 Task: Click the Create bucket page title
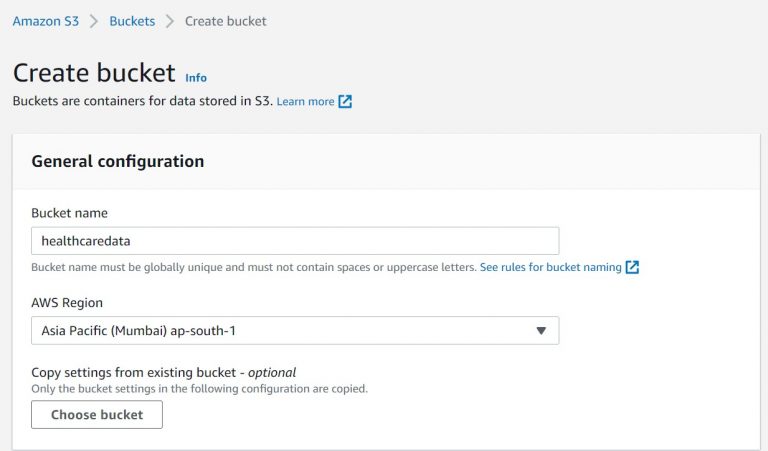(94, 74)
